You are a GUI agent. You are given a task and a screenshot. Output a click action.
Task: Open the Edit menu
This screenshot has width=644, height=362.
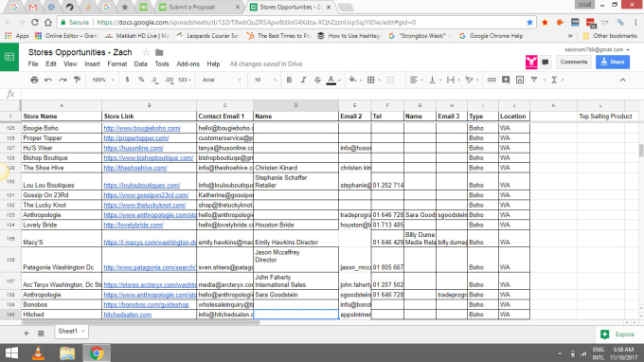coord(51,64)
